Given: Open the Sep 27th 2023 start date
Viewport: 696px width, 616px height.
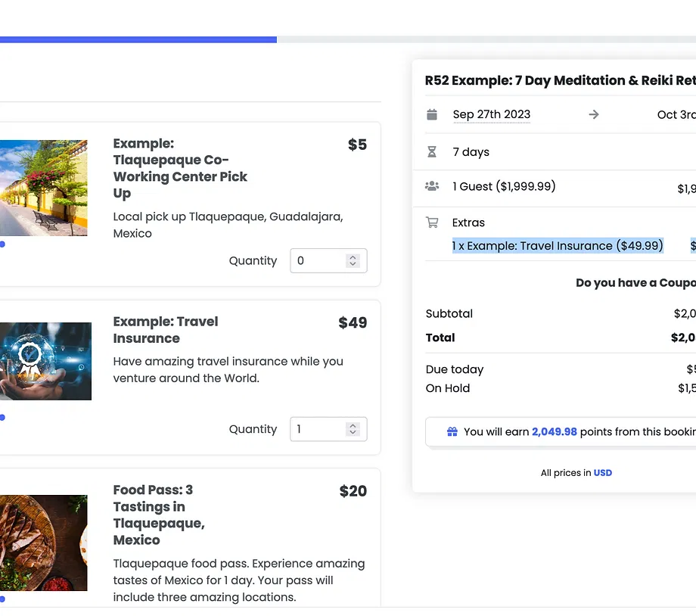Looking at the screenshot, I should pyautogui.click(x=492, y=114).
